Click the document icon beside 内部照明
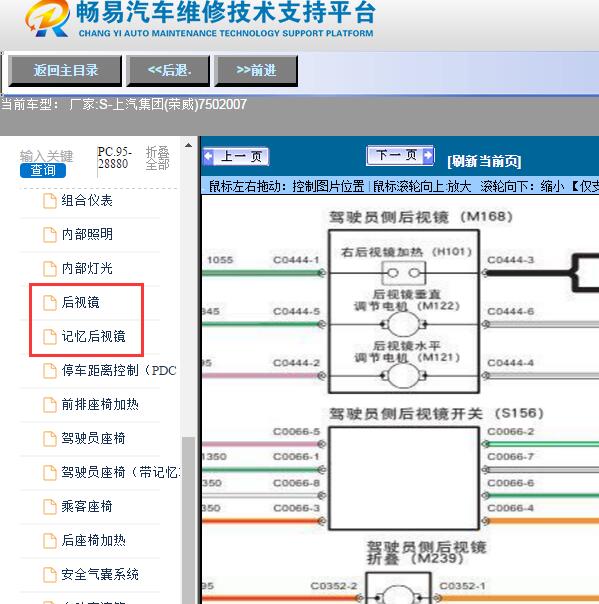 click(50, 235)
